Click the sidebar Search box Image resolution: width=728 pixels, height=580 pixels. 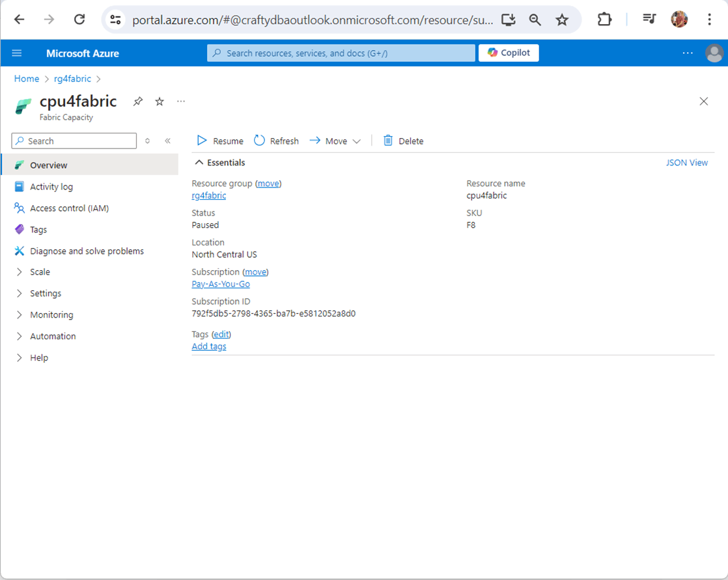click(x=74, y=141)
